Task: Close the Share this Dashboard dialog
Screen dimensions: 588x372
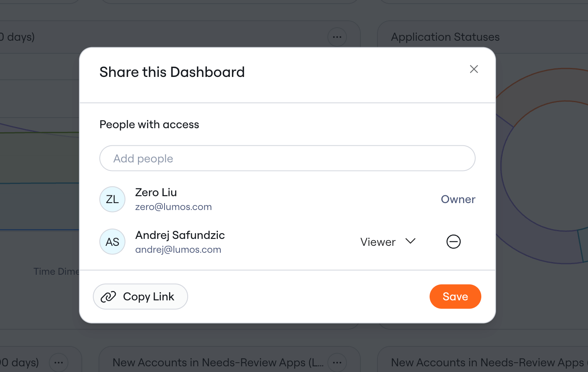Action: [x=474, y=69]
